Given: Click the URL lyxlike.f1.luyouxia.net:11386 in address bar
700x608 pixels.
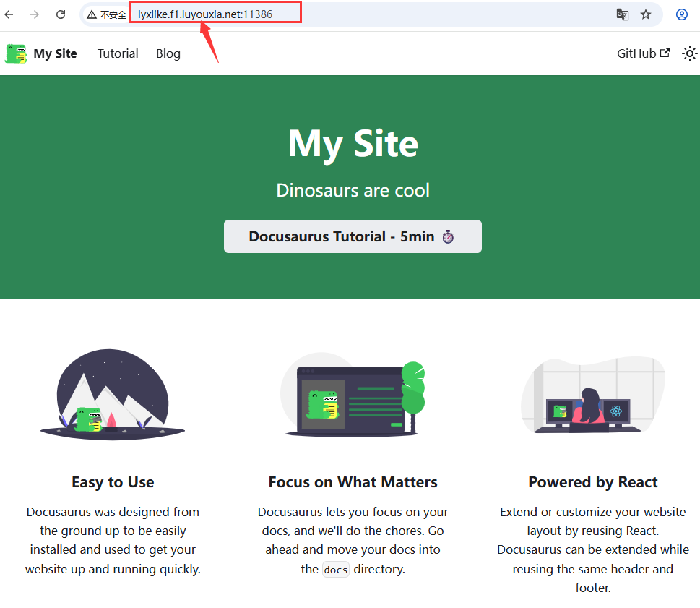Looking at the screenshot, I should [x=205, y=14].
